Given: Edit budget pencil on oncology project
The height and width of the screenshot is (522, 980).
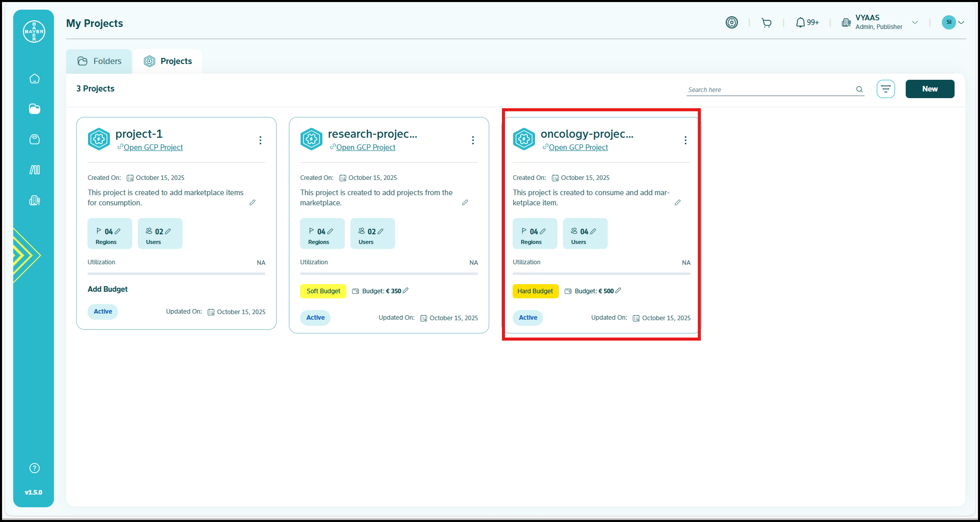Looking at the screenshot, I should point(618,291).
